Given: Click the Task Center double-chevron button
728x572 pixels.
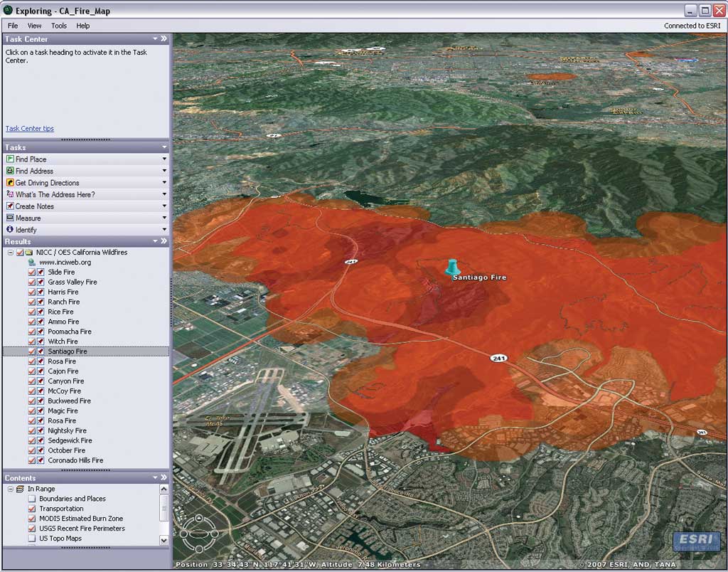Looking at the screenshot, I should click(164, 38).
